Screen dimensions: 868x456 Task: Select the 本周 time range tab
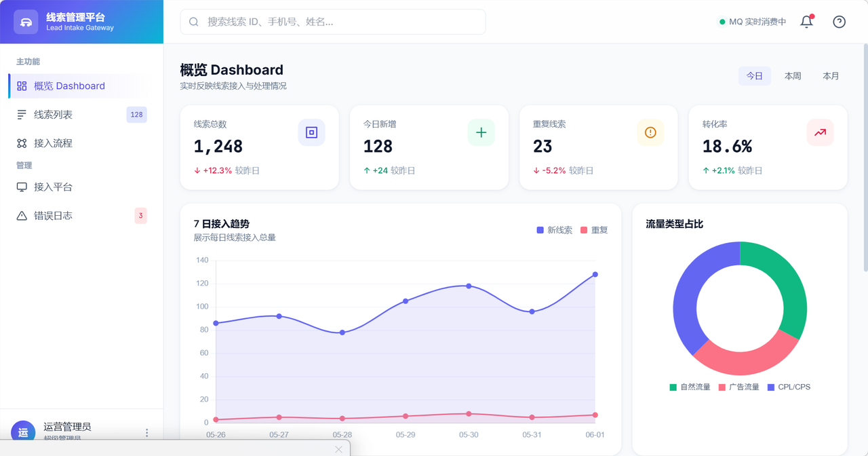[793, 76]
